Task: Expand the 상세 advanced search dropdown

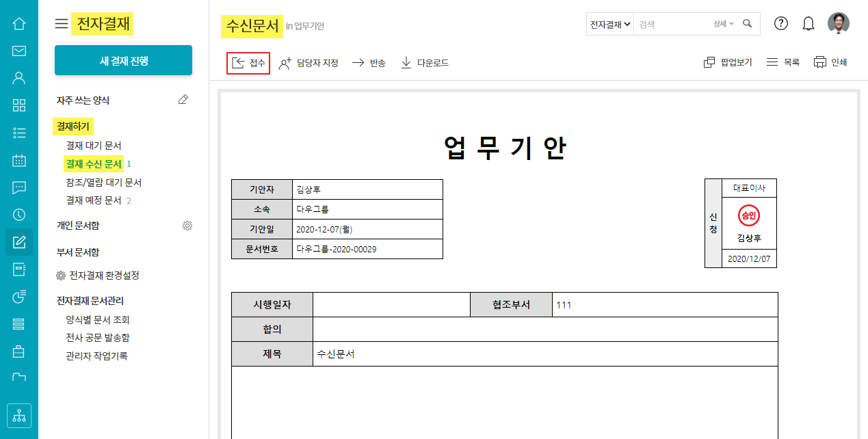Action: (724, 24)
